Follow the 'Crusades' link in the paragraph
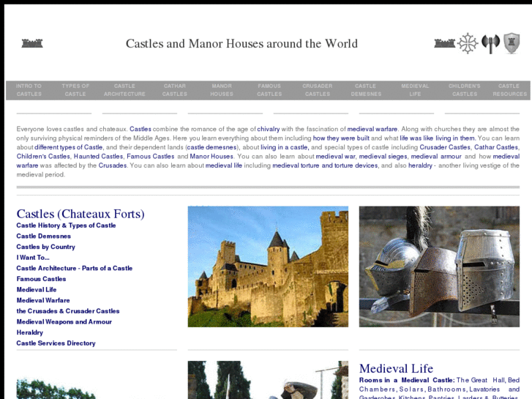This screenshot has height=399, width=532. coord(112,165)
